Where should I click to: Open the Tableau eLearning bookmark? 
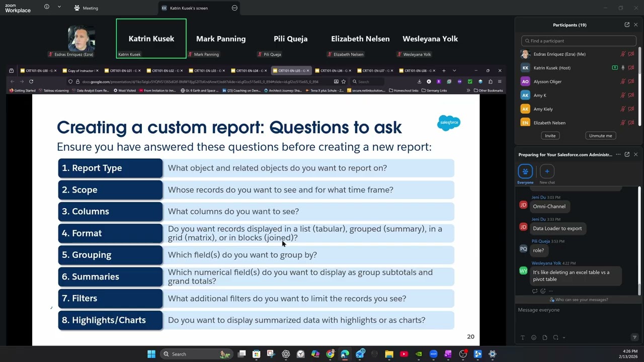[x=54, y=90]
